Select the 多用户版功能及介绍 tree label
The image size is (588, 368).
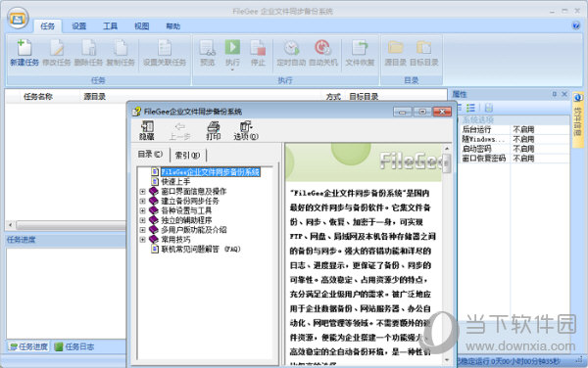click(x=193, y=230)
